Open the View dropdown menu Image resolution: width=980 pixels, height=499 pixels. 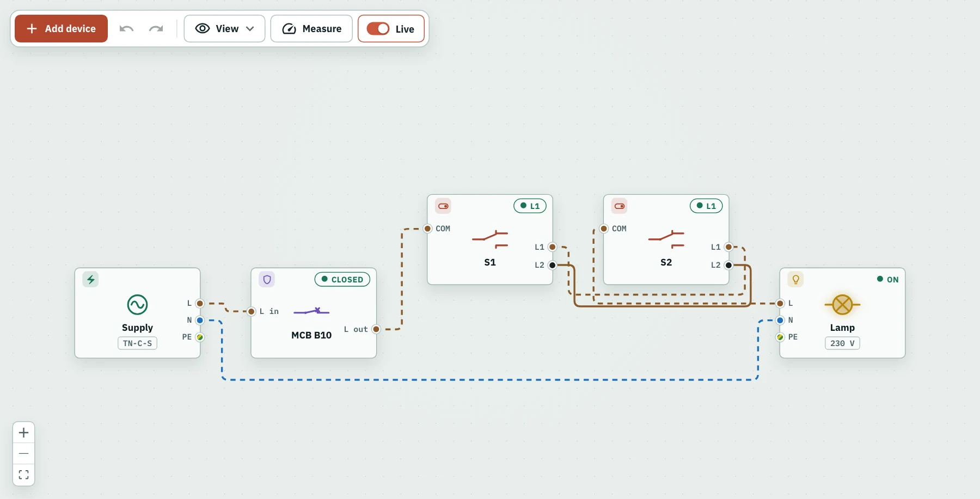tap(224, 29)
